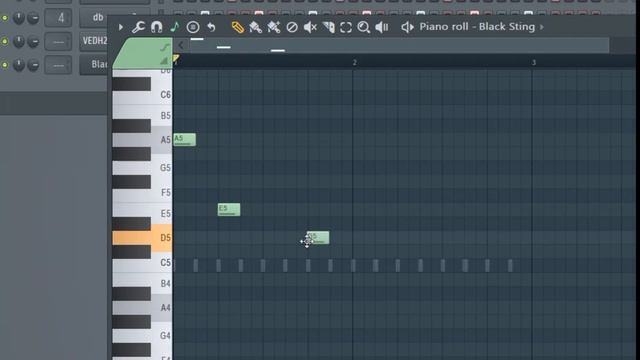Click the curved undo arrow icon

tap(211, 27)
